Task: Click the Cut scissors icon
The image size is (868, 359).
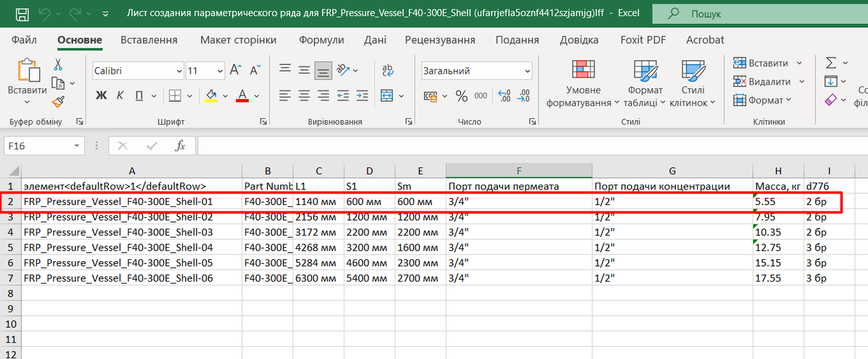Action: 58,64
